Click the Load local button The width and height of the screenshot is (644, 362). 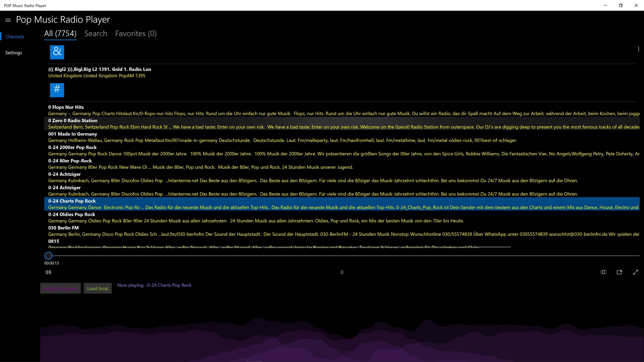(x=97, y=288)
